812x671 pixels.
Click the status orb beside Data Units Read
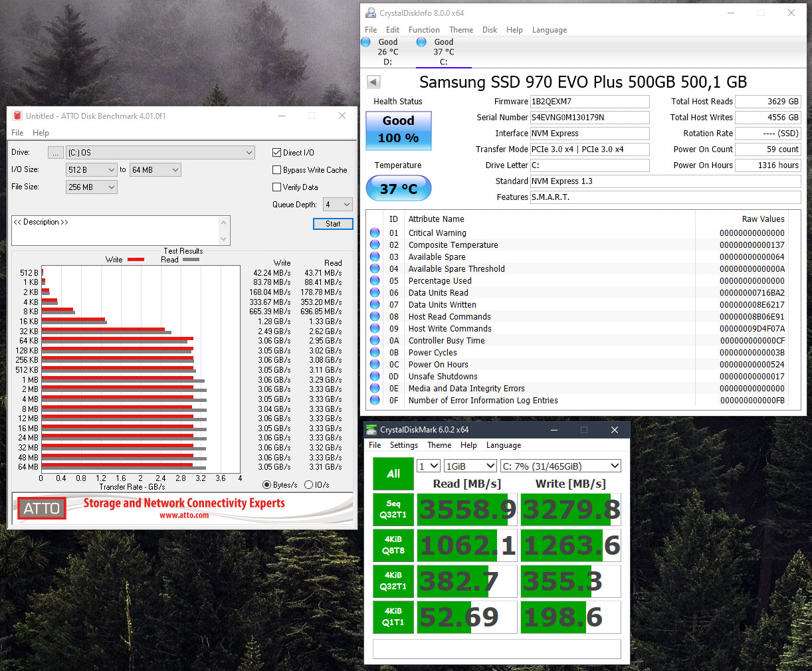click(x=375, y=292)
